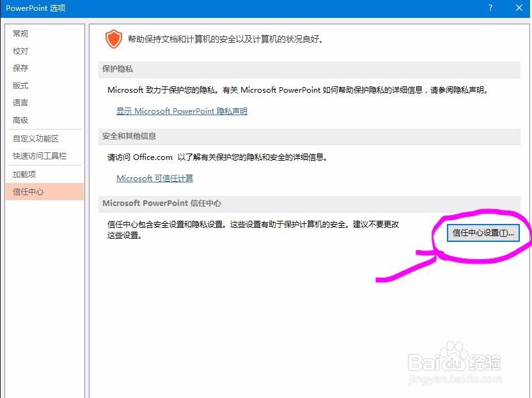Screen dimensions: 532x398
Task: Open 显示 Microsoft PowerPoint 隐私声明 link
Action: (182, 111)
